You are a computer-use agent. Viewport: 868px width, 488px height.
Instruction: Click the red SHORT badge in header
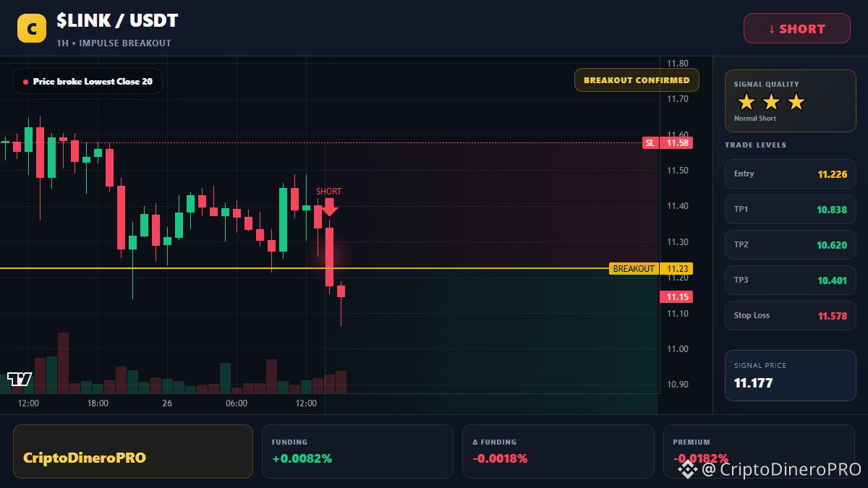pos(797,28)
